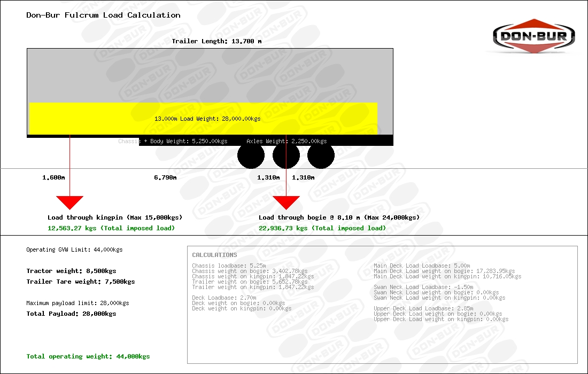Click 'Main Deck Load weight on bogie: 17,283.95kgs'

(x=444, y=271)
